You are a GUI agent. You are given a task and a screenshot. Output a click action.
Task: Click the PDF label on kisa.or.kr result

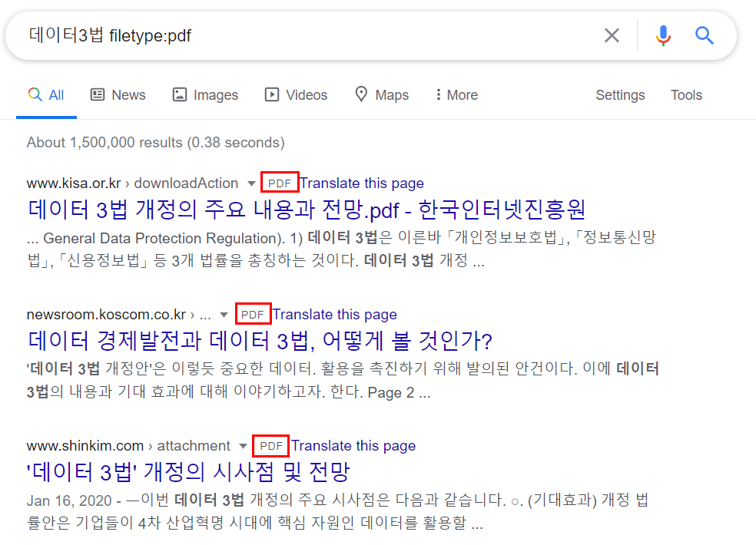click(x=280, y=183)
